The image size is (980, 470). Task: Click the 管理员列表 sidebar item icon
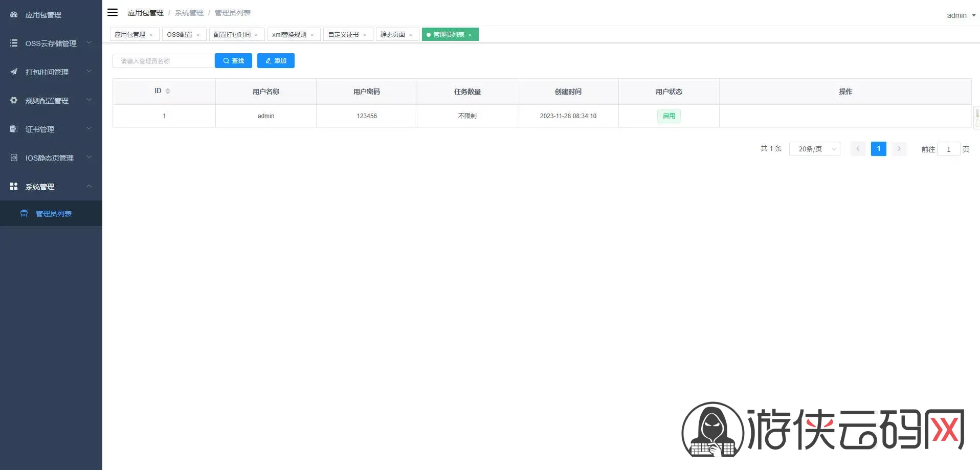24,214
